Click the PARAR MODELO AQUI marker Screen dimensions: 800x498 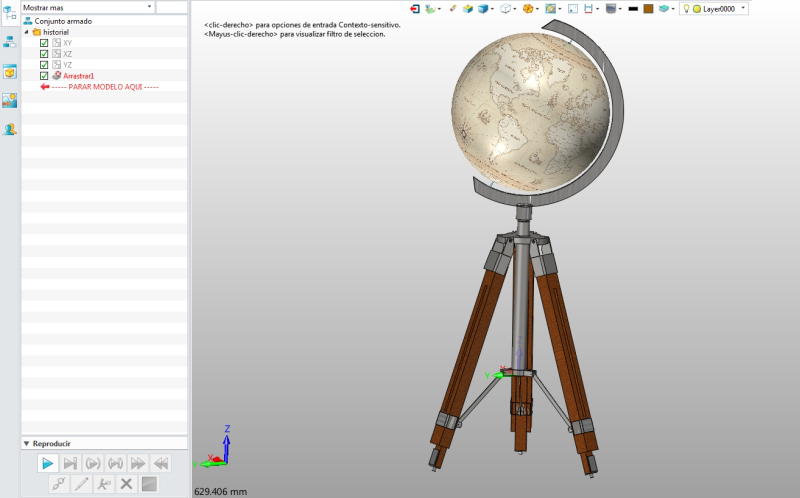click(105, 87)
